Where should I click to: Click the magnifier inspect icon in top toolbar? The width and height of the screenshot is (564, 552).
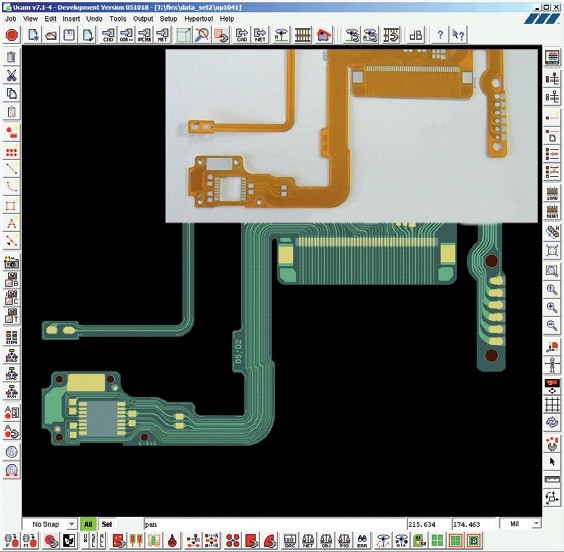[202, 35]
